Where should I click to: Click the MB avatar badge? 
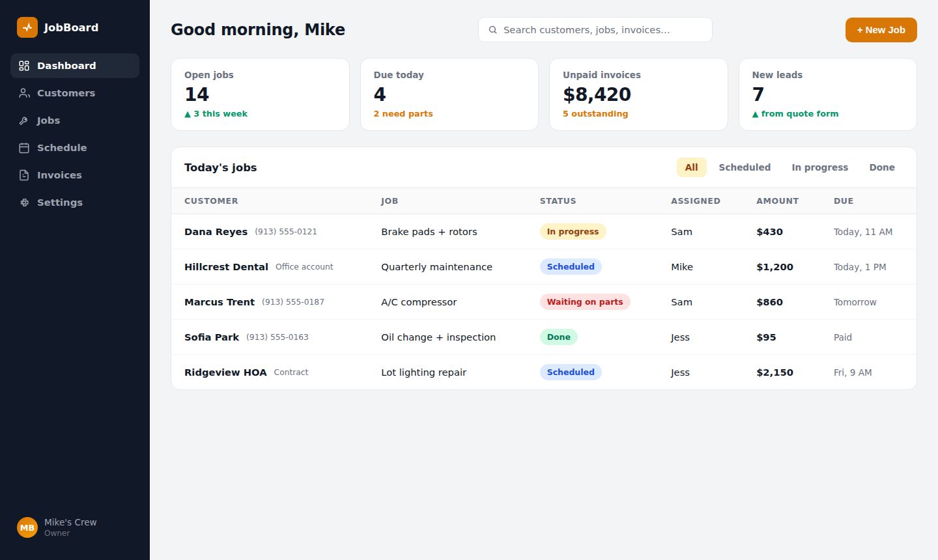click(27, 527)
